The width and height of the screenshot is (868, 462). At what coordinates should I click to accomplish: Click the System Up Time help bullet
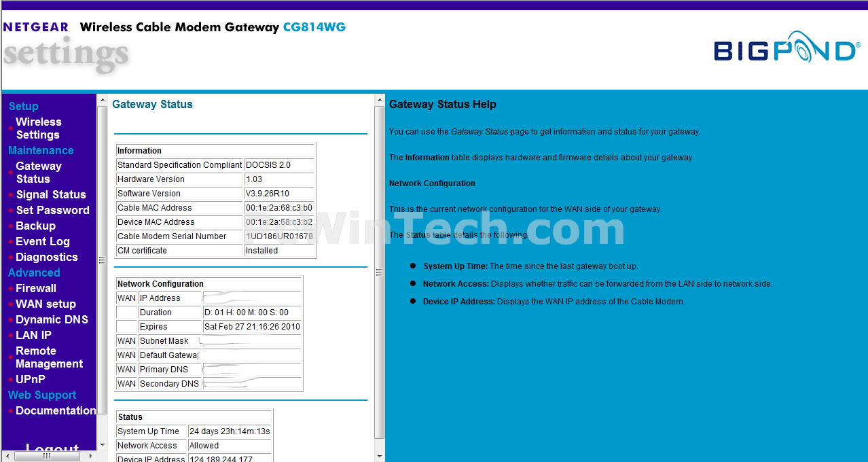click(x=530, y=266)
